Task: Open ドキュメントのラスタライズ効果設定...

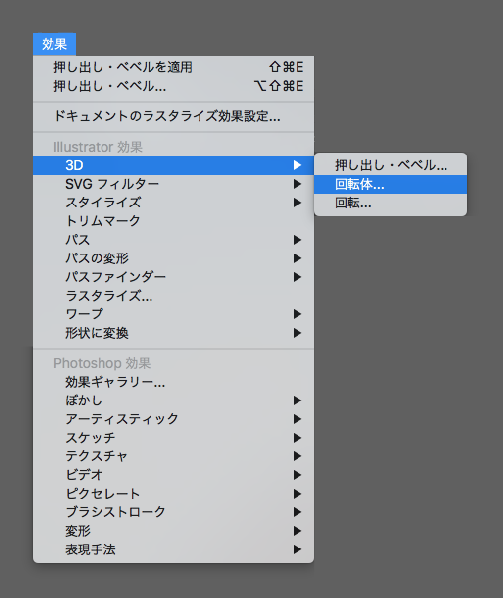Action: (x=174, y=116)
